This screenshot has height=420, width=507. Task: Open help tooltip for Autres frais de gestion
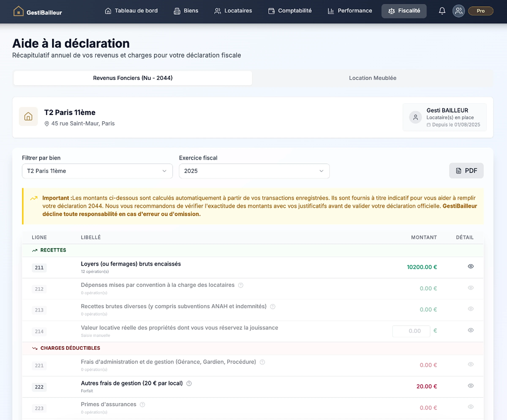click(x=189, y=383)
